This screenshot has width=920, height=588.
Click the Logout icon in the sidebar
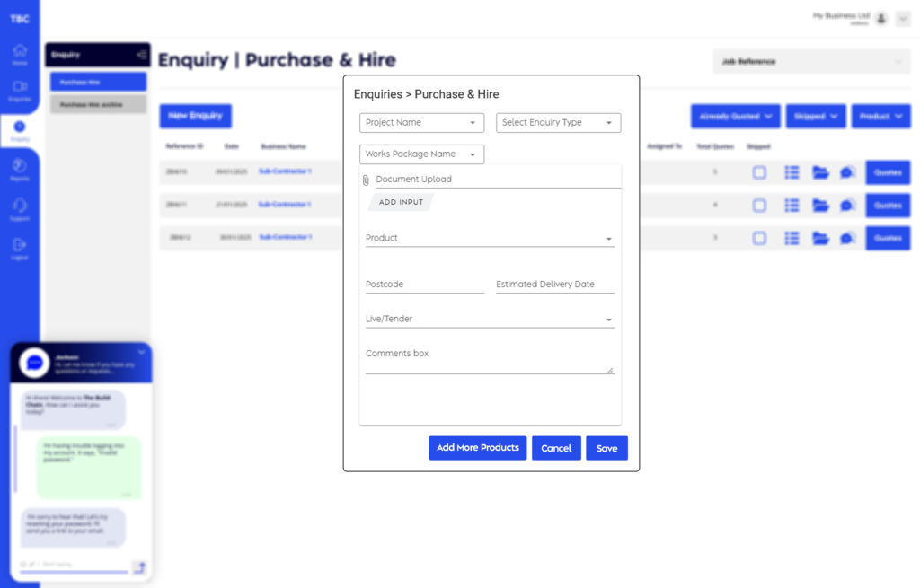pos(20,246)
